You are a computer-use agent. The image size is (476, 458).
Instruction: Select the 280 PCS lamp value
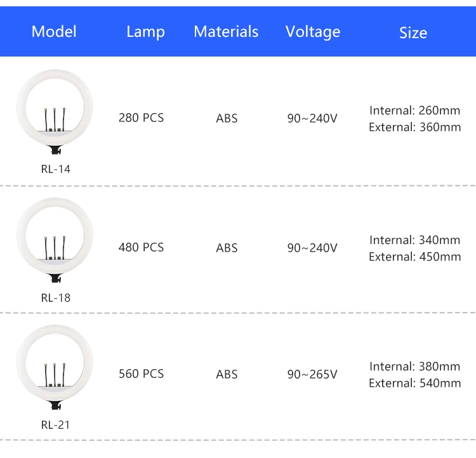pos(141,118)
